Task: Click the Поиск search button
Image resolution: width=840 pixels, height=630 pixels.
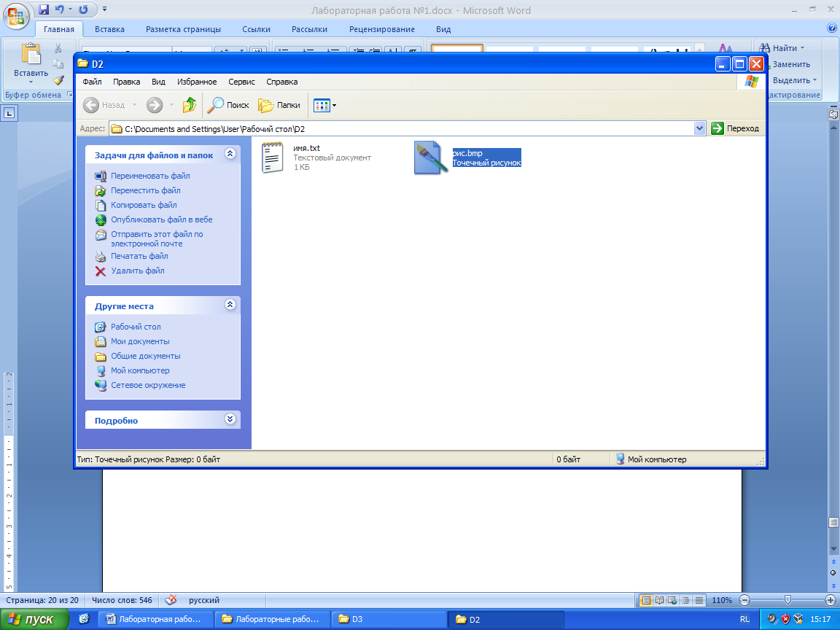Action: [229, 105]
